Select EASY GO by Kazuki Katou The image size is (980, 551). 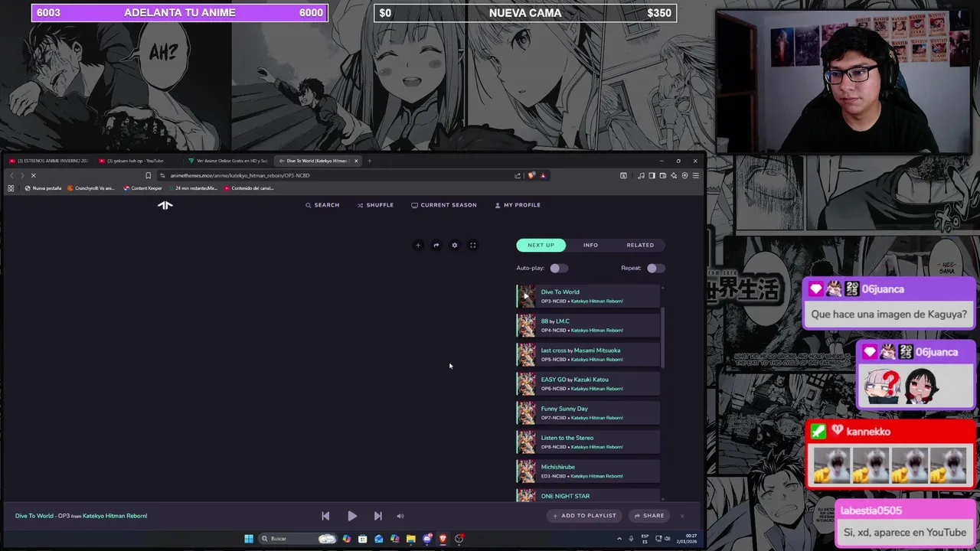click(588, 383)
